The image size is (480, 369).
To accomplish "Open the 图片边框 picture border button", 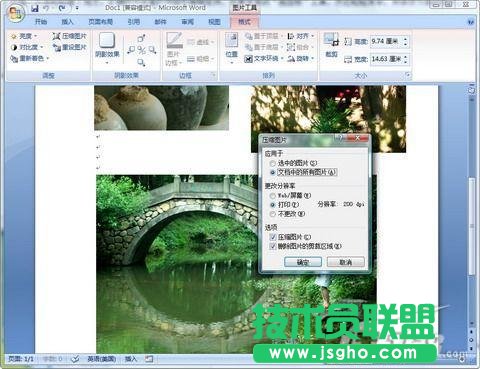I will (174, 49).
